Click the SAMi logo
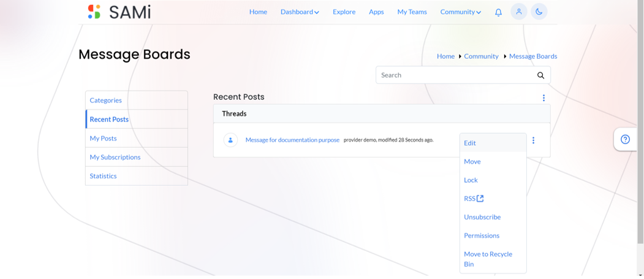The height and width of the screenshot is (279, 644). click(x=119, y=12)
